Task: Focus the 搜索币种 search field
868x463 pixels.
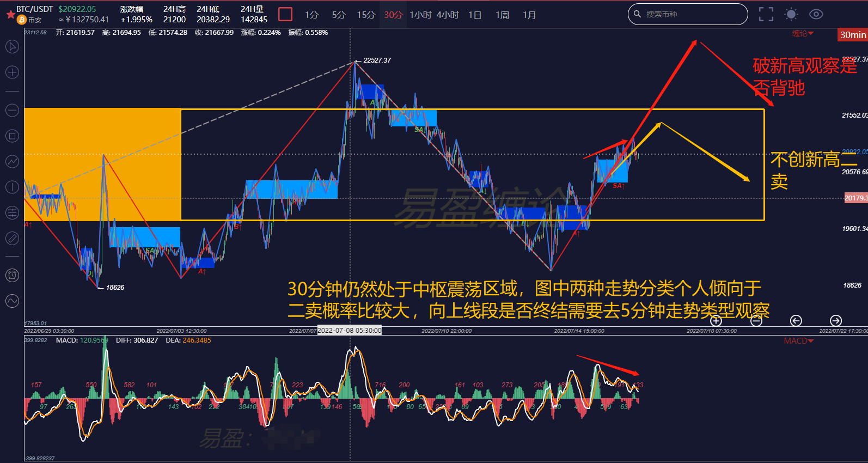Action: [688, 14]
